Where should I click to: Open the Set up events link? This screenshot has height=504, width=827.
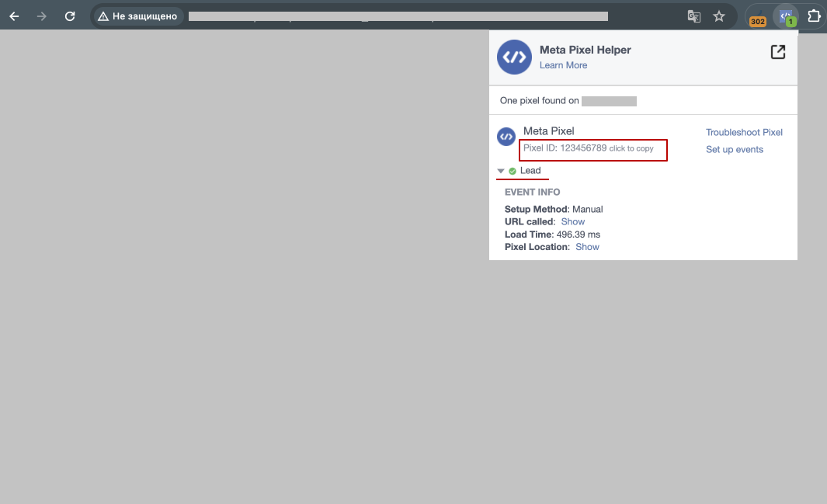734,150
